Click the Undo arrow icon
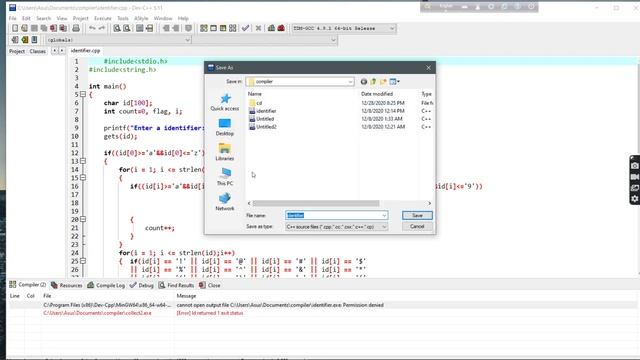Screen dimensions: 640x360 pyautogui.click(x=92, y=28)
